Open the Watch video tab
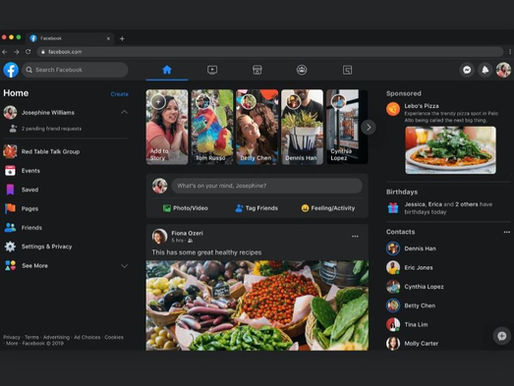This screenshot has height=386, width=514. point(212,70)
